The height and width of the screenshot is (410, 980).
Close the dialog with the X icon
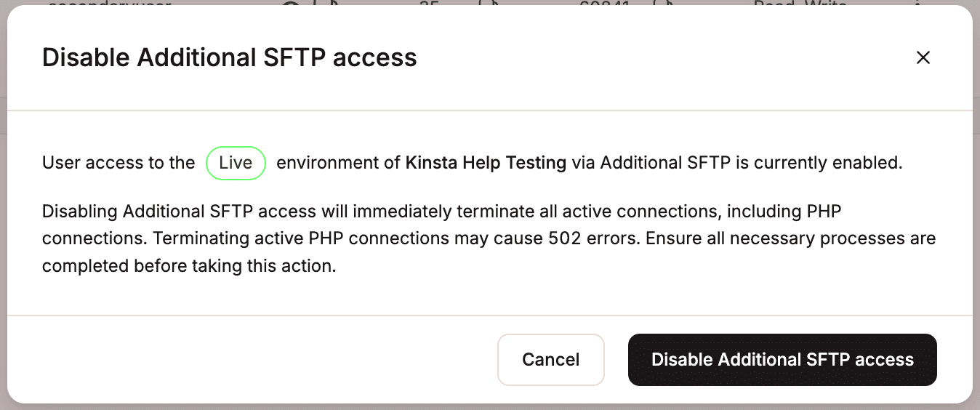[x=923, y=57]
